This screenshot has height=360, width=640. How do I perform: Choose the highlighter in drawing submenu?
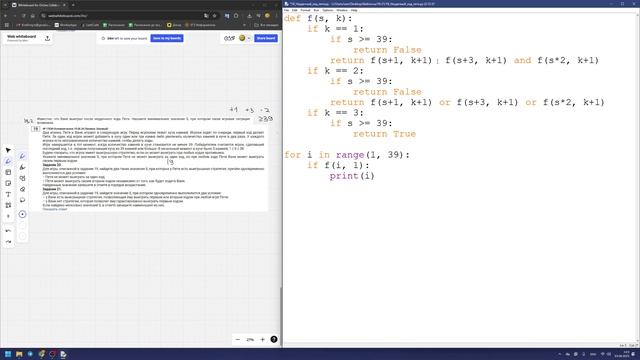click(22, 167)
